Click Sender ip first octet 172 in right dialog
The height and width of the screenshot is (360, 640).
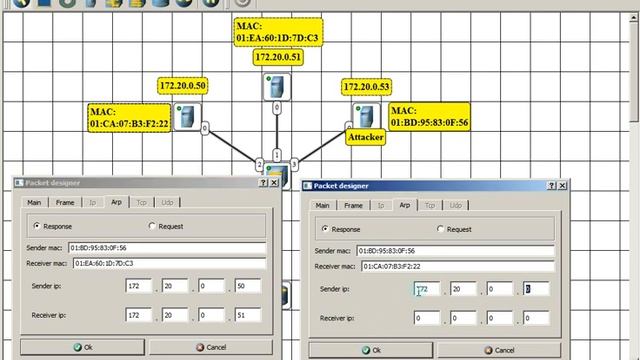click(427, 289)
